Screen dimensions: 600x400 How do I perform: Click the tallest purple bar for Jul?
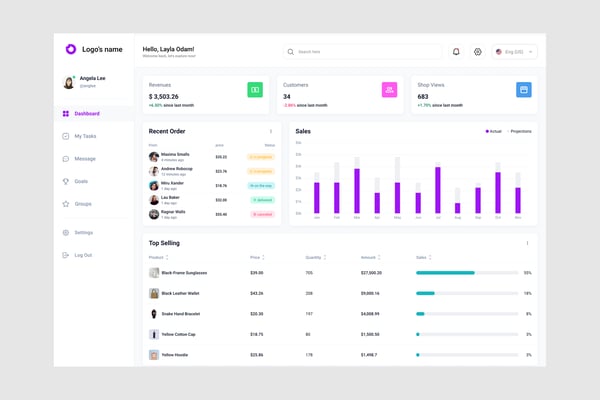[438, 190]
